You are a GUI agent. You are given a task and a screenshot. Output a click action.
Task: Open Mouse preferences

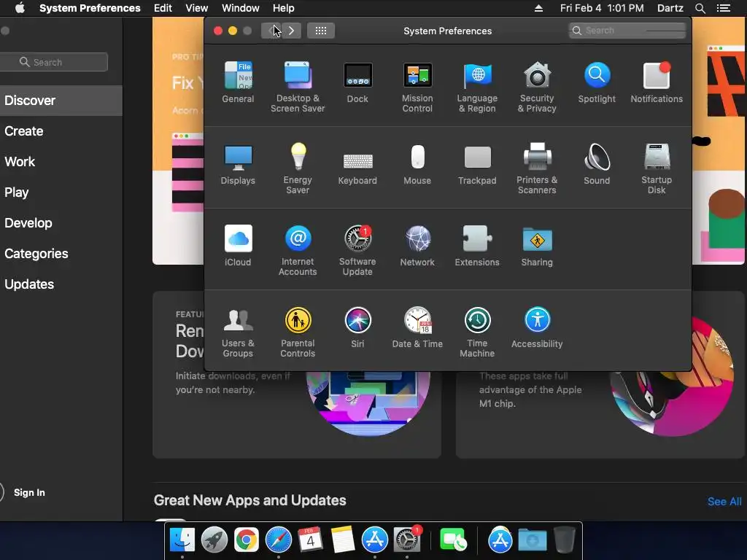(x=417, y=164)
